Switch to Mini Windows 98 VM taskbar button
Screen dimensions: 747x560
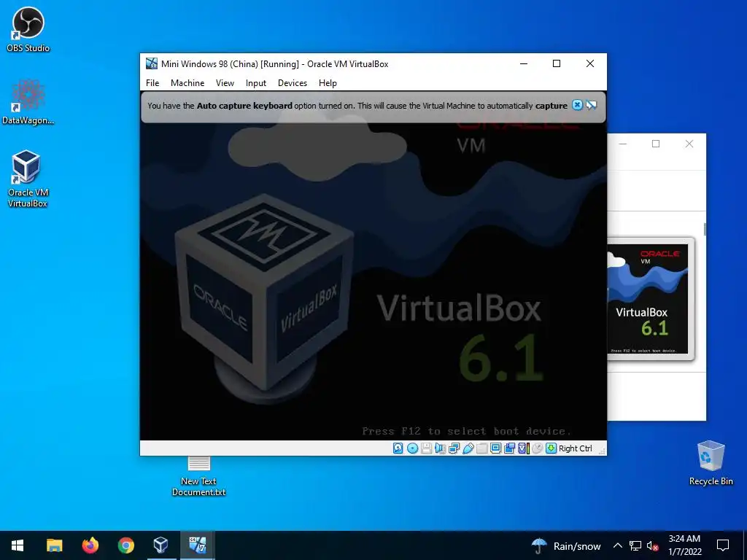(197, 545)
